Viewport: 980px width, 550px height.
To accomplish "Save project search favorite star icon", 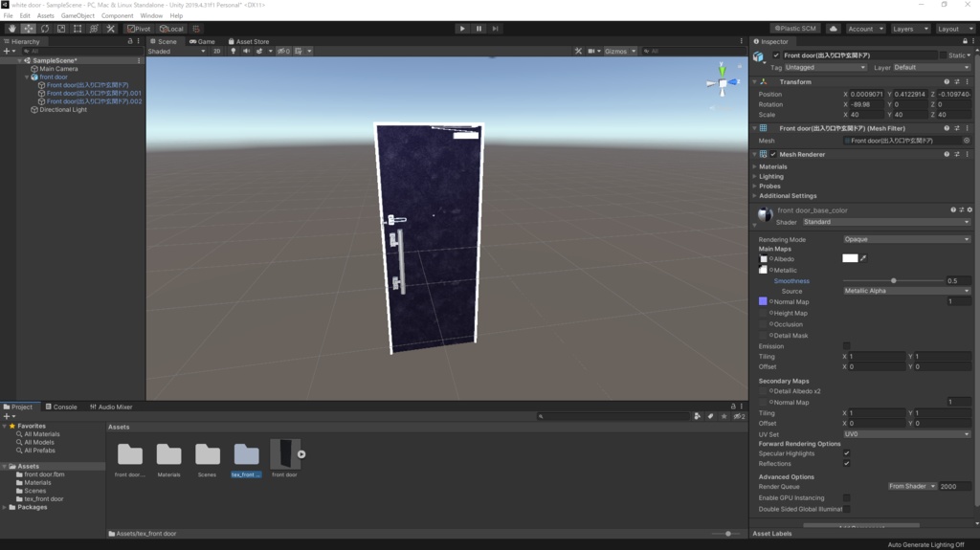I will (724, 416).
